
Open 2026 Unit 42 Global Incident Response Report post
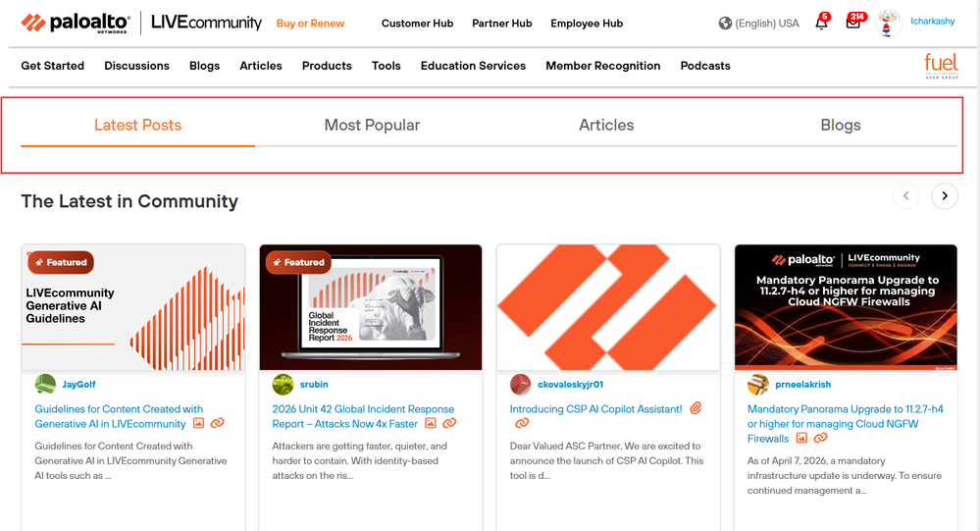[363, 416]
